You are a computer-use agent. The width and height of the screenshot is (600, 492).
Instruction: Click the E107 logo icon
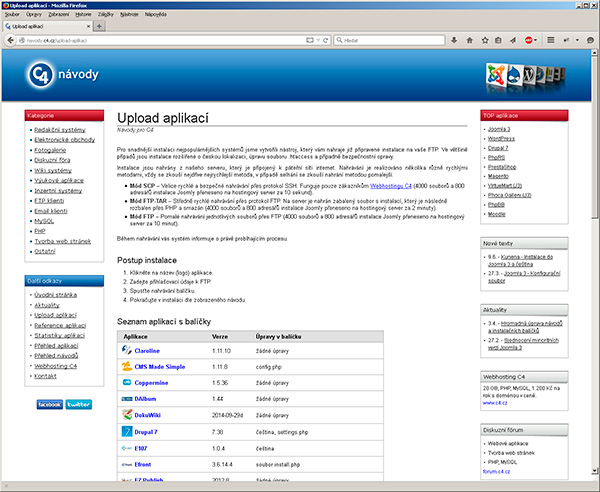(127, 448)
